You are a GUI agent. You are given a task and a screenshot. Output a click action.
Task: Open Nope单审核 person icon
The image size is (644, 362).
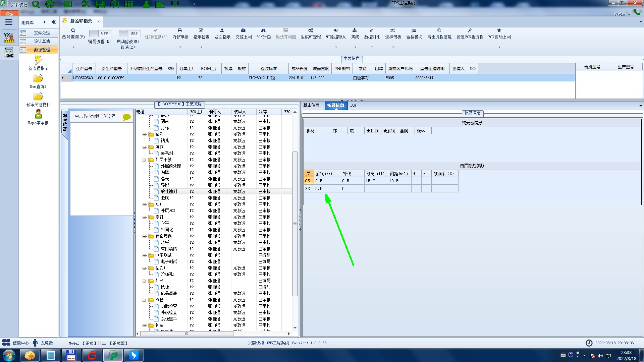38,114
